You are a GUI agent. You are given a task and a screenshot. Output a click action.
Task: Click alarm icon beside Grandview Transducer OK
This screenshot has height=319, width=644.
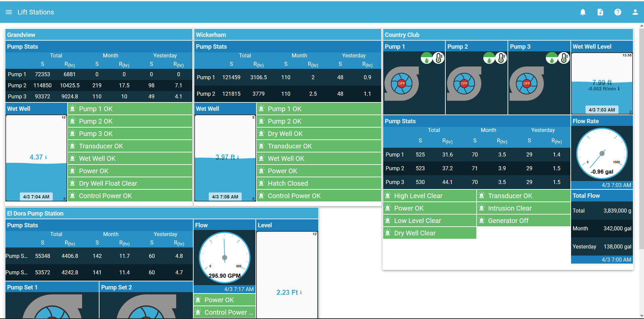point(72,146)
